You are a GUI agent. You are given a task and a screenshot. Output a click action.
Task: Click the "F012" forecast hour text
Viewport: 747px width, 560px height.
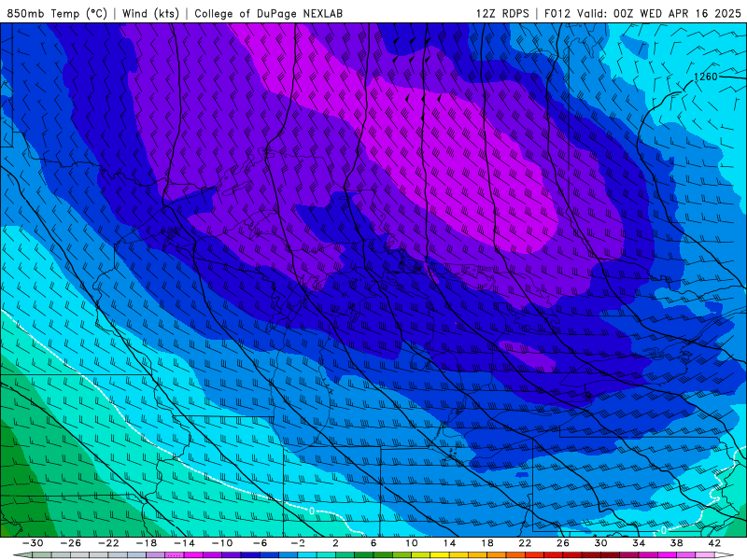(x=557, y=13)
